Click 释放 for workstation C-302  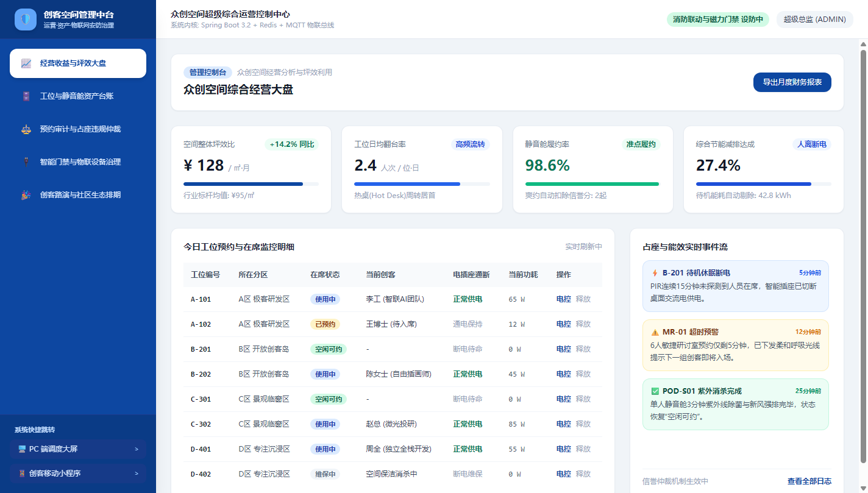click(x=583, y=424)
